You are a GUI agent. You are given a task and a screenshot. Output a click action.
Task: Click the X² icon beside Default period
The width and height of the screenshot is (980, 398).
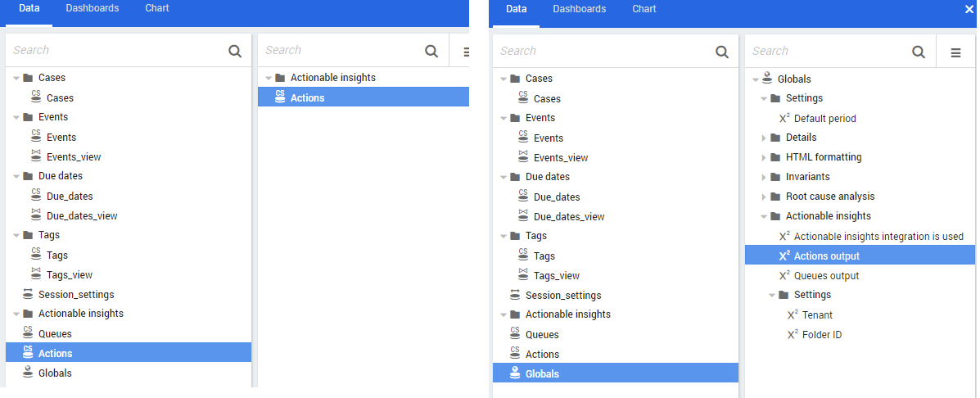784,118
